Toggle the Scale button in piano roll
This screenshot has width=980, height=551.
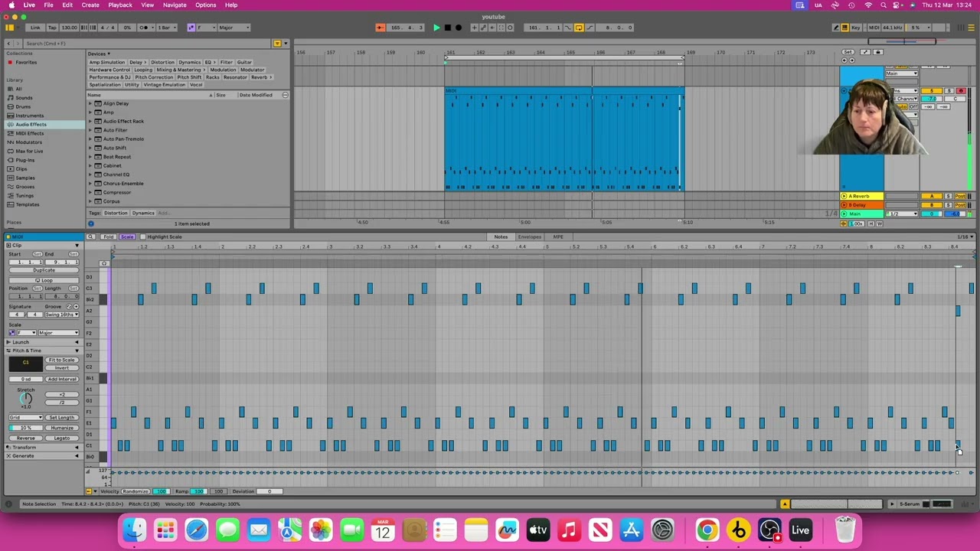click(x=127, y=236)
